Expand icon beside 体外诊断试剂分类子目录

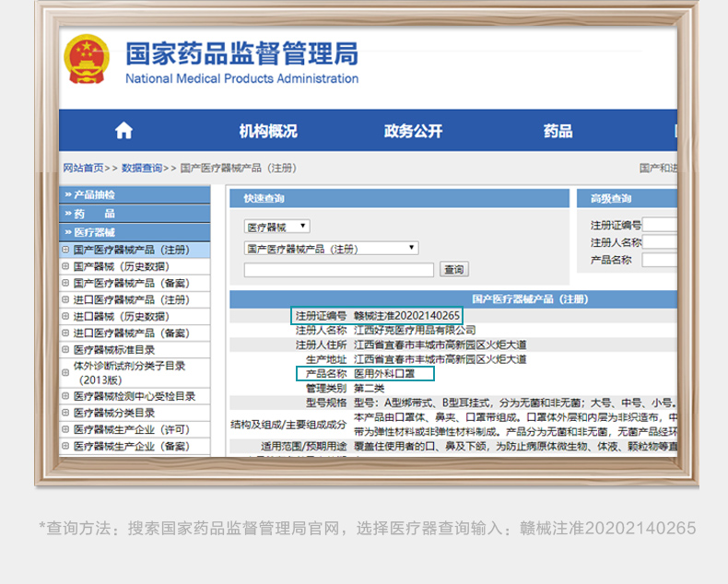65,372
